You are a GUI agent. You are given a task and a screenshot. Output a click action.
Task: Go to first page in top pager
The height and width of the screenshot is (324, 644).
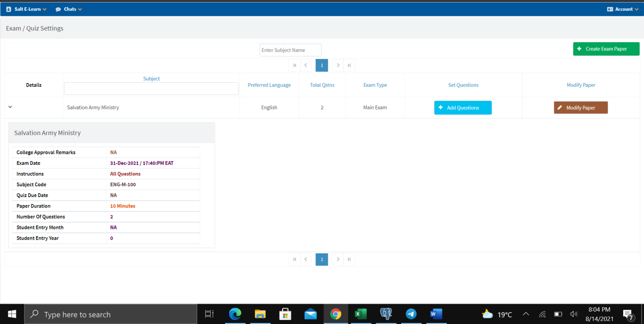click(x=294, y=65)
